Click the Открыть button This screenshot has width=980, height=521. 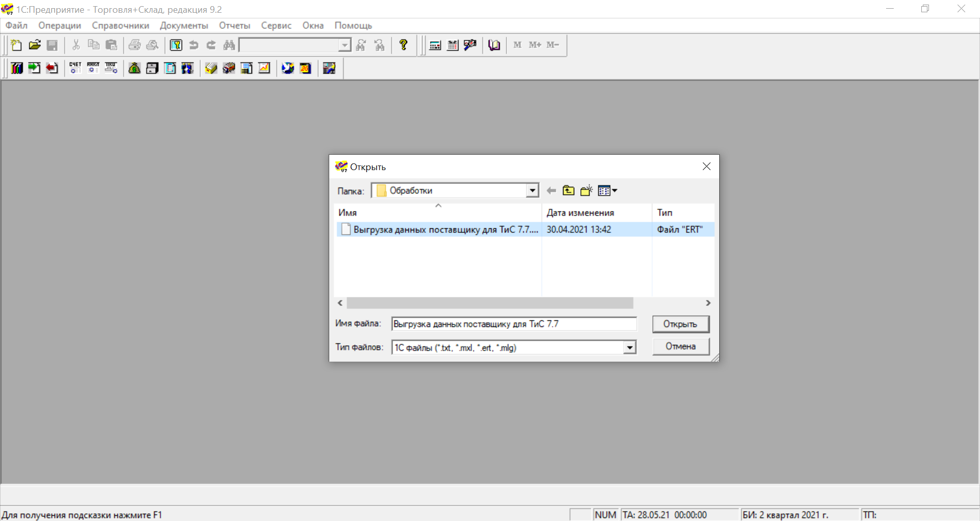(x=681, y=324)
